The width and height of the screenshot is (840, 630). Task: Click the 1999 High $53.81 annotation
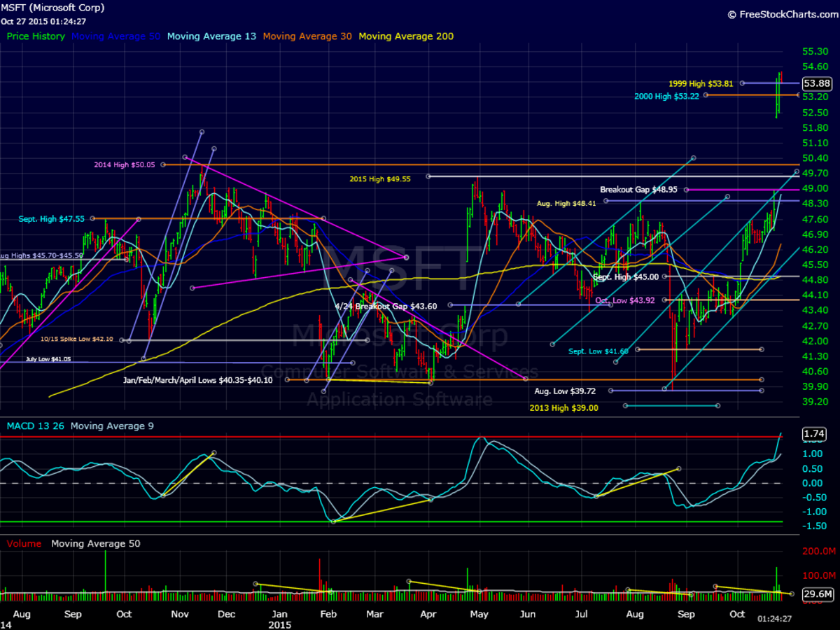(701, 83)
